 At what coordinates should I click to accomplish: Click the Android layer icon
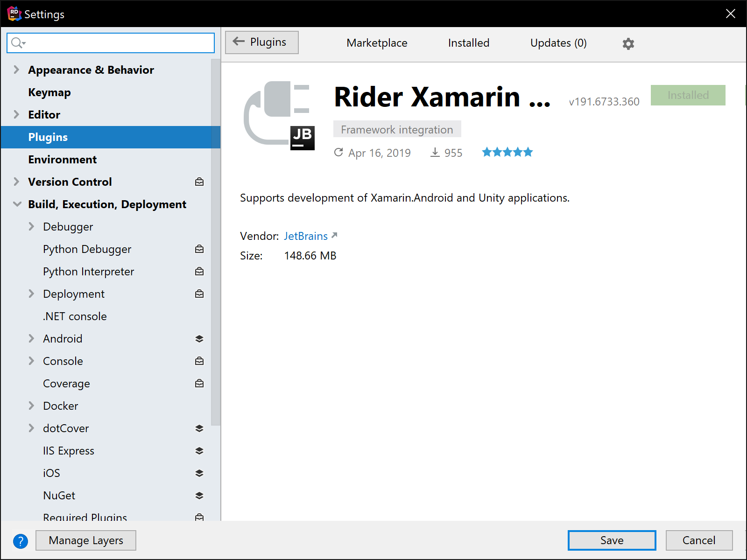pos(199,339)
